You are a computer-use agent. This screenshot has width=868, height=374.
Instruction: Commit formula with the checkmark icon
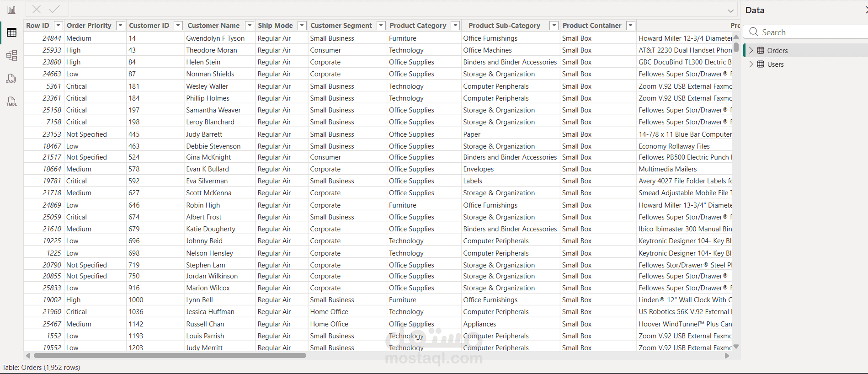tap(54, 9)
